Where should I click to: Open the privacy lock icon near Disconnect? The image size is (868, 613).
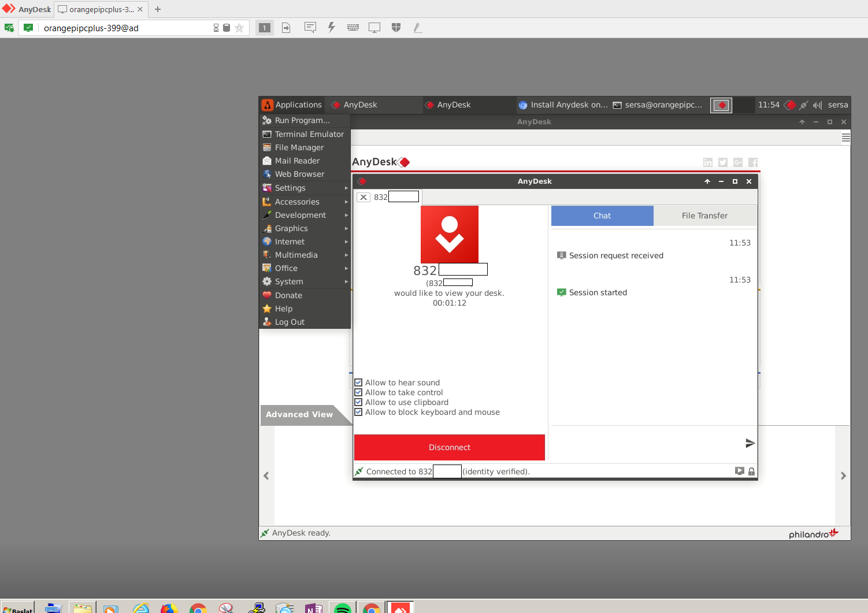[751, 471]
